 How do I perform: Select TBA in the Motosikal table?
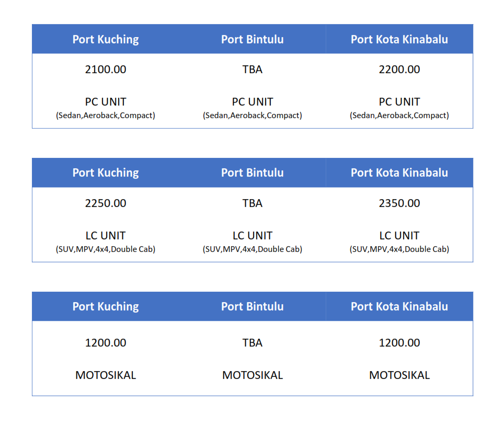(253, 343)
